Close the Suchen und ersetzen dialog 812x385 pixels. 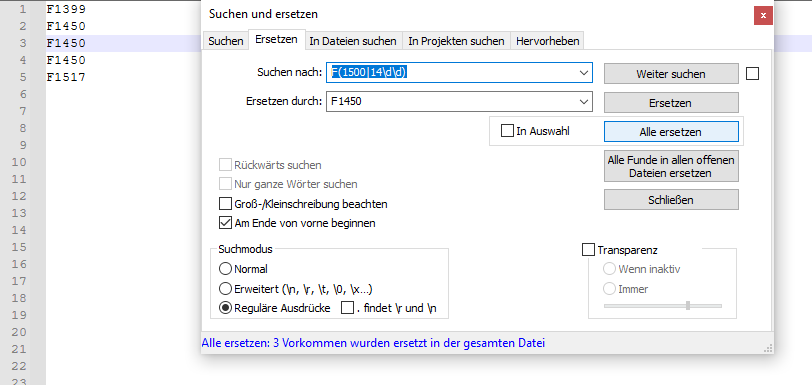[763, 16]
